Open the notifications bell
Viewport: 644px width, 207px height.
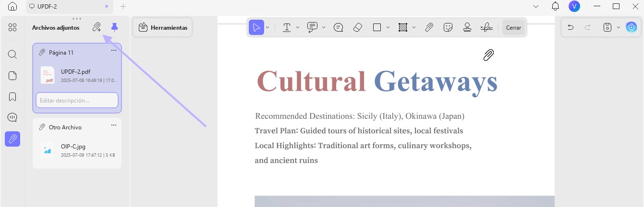tap(556, 6)
